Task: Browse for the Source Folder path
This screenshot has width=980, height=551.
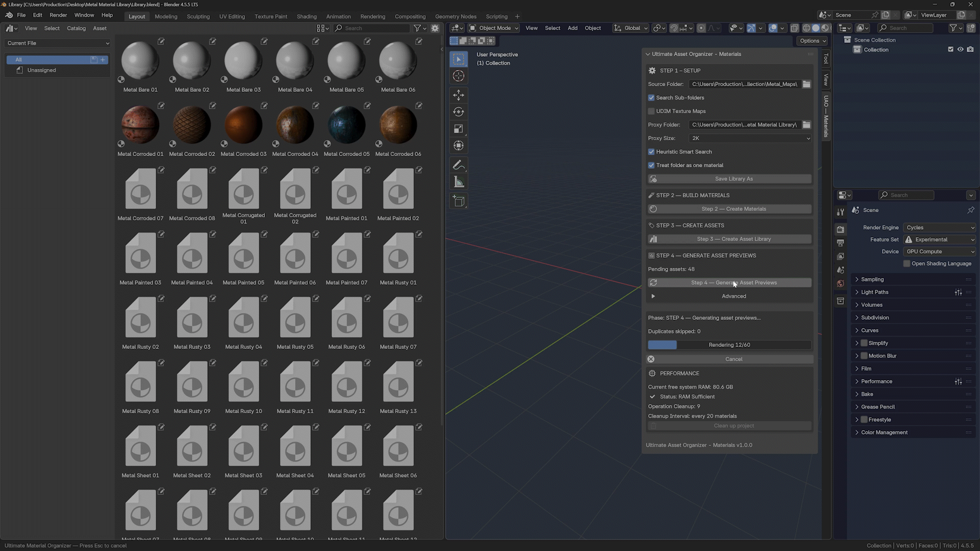Action: click(806, 84)
